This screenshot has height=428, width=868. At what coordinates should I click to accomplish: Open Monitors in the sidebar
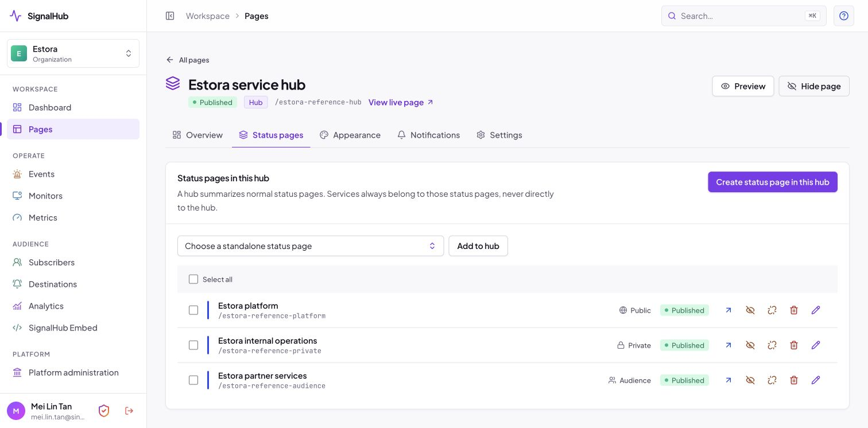point(73,196)
